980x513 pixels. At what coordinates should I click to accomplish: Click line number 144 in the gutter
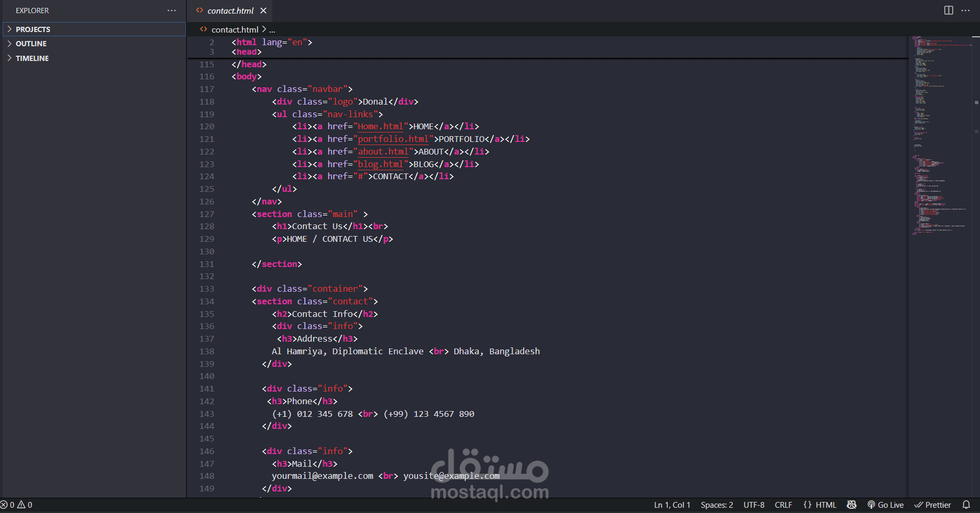(x=207, y=426)
